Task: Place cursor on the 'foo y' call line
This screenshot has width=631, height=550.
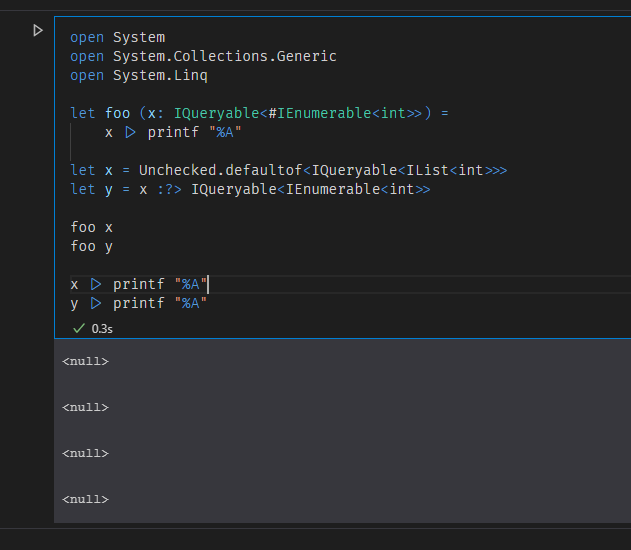Action: (91, 246)
